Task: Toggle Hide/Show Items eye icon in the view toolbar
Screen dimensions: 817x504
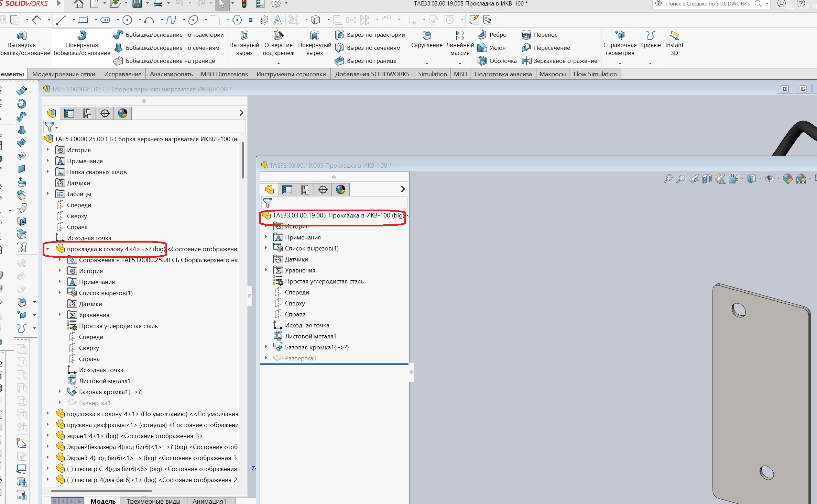Action: point(769,179)
